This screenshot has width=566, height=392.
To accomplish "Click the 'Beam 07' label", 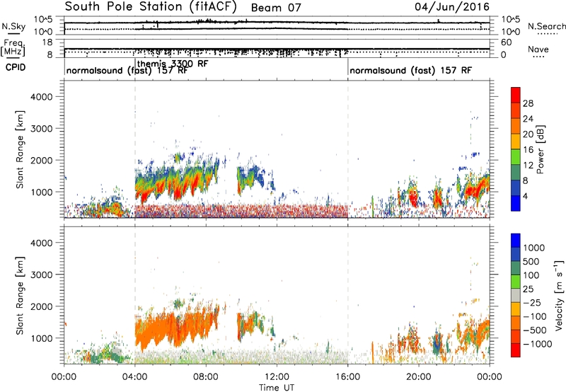I will 276,8.
